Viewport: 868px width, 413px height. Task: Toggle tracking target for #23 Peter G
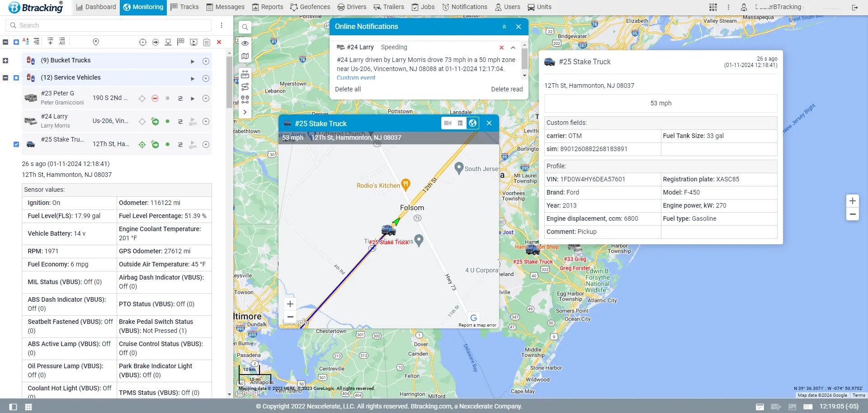pyautogui.click(x=142, y=98)
